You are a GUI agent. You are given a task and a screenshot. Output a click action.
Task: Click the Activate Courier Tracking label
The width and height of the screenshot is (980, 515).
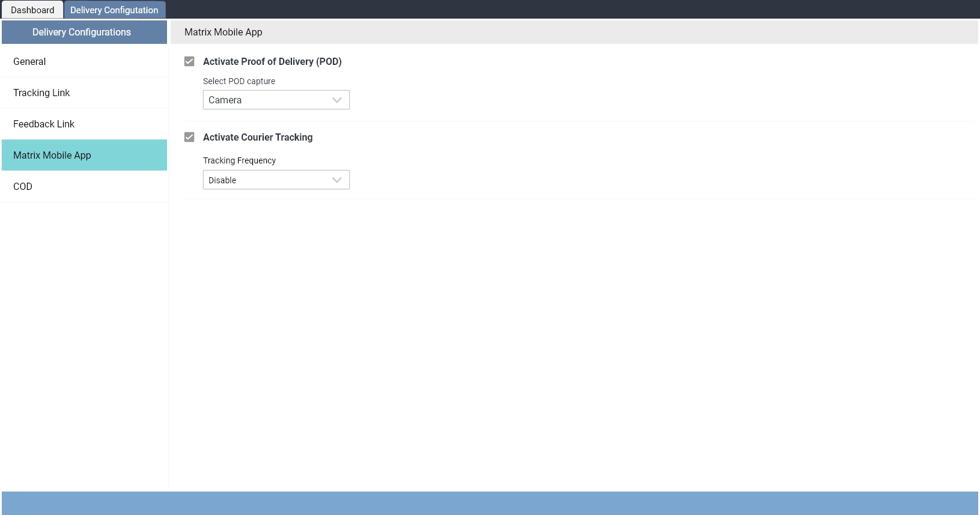coord(258,137)
